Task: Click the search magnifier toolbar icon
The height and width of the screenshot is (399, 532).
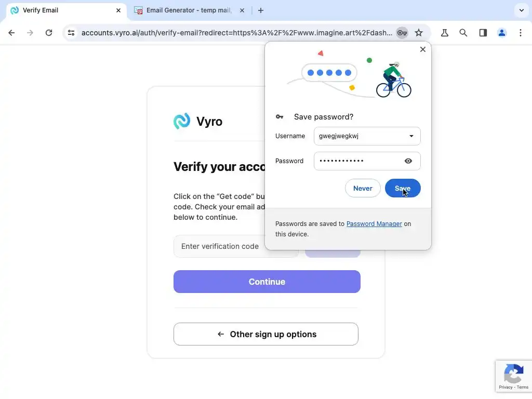Action: click(463, 33)
